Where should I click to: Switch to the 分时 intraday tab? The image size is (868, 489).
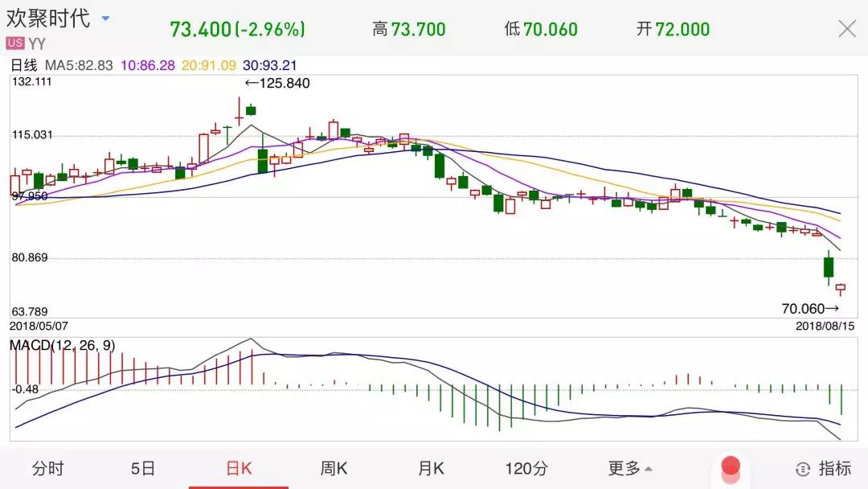click(x=47, y=469)
